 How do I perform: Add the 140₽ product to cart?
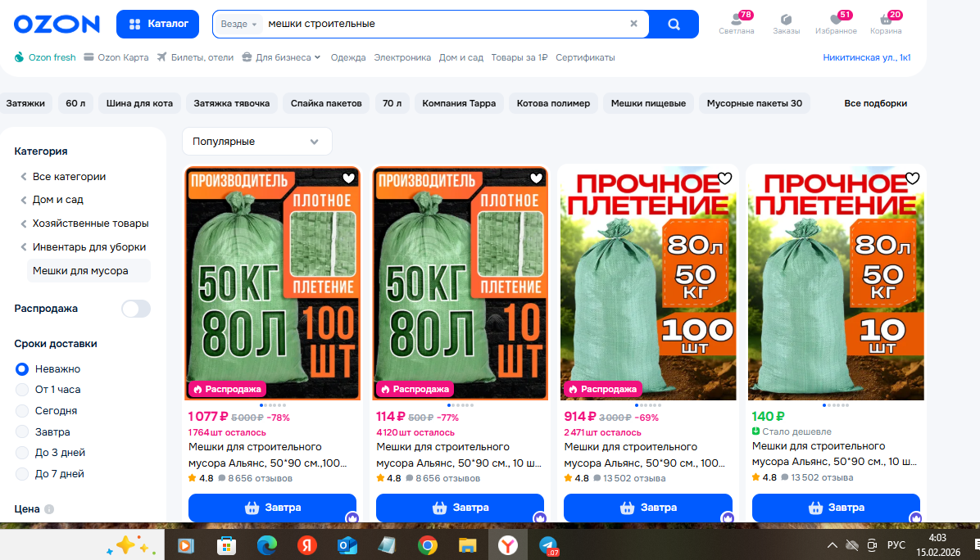point(836,508)
